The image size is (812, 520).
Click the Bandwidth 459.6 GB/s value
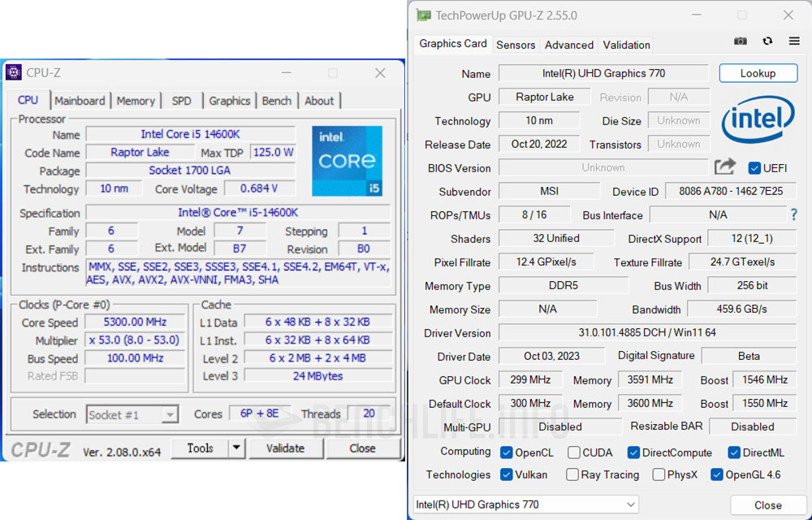pyautogui.click(x=742, y=310)
